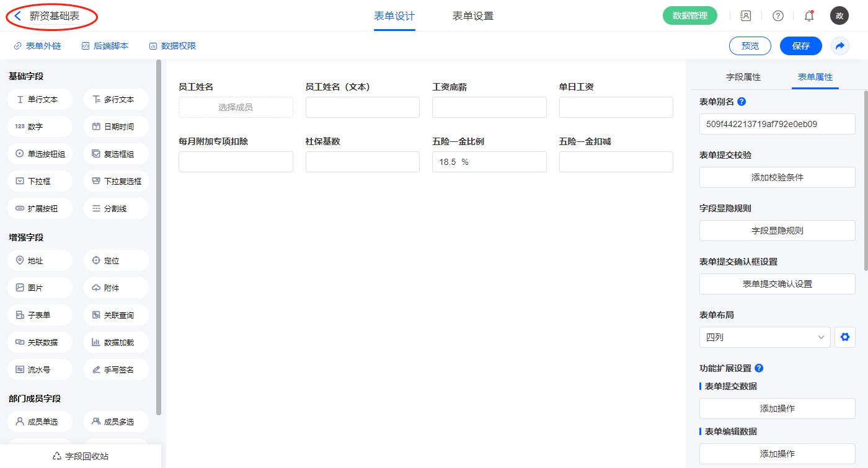Click the help question mark icon in header
The image size is (868, 468).
click(777, 16)
